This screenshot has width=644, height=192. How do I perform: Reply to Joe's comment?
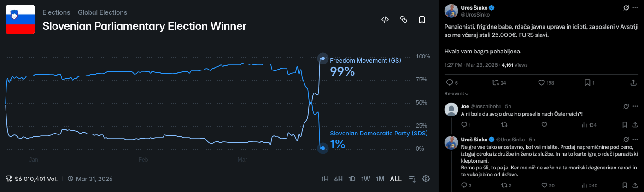[x=464, y=125]
